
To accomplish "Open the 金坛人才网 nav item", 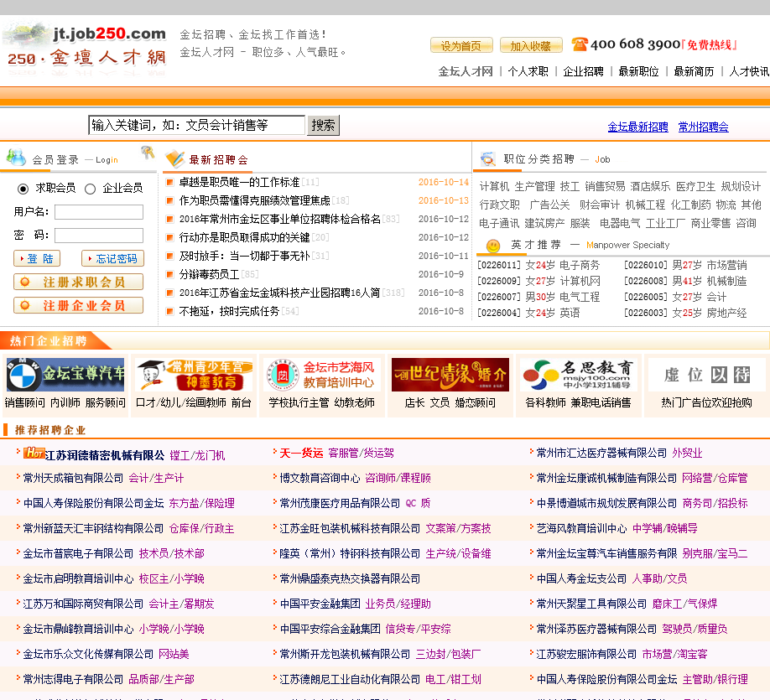I will click(x=465, y=71).
